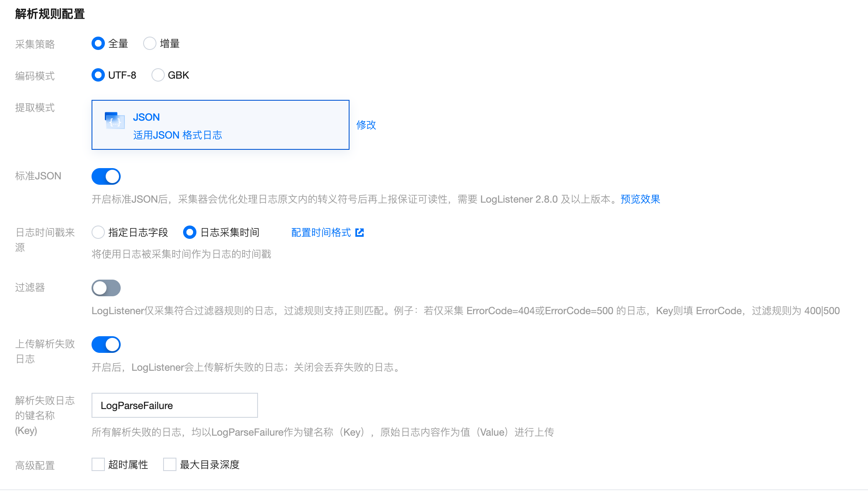Viewport: 868px width, 491px height.
Task: Click the JSON file format icon
Action: [114, 121]
